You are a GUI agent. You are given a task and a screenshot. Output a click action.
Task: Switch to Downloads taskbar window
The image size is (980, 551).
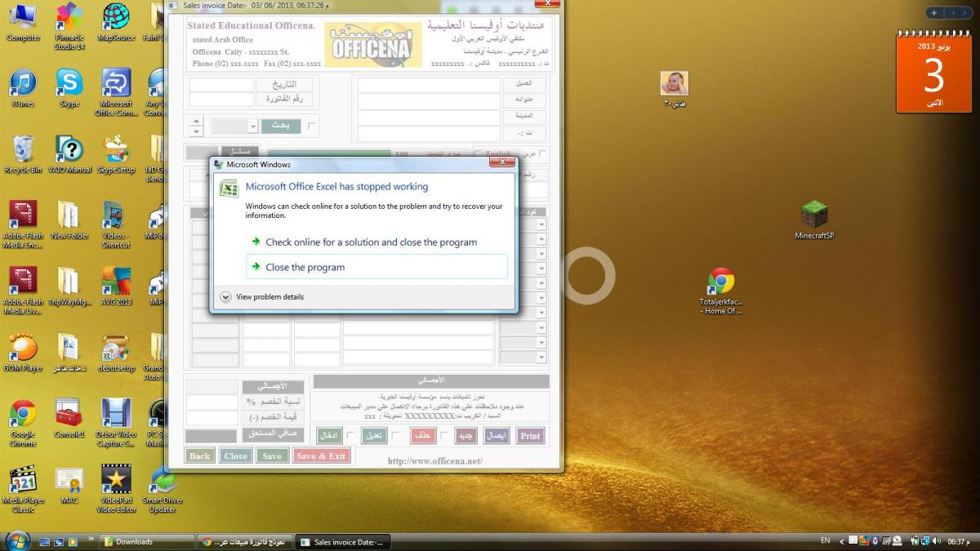tap(147, 541)
